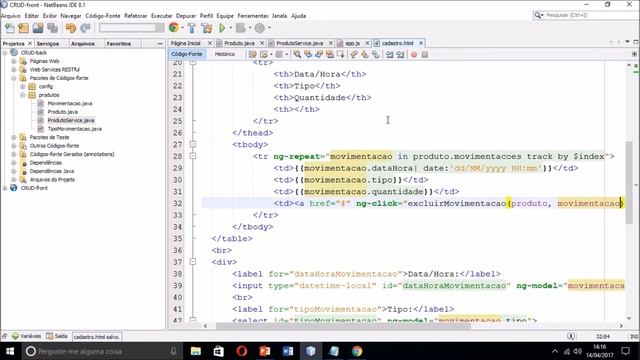Open the action center notification icon

(x=626, y=351)
